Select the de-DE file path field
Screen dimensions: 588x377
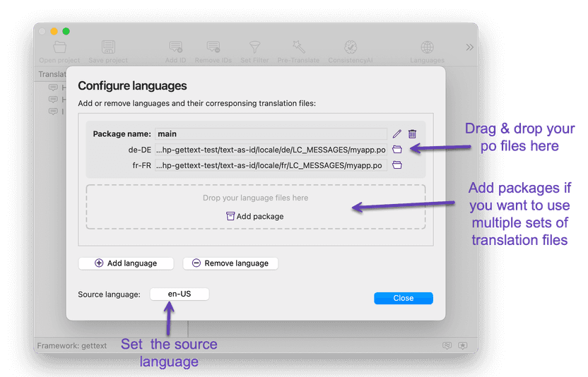tap(271, 150)
